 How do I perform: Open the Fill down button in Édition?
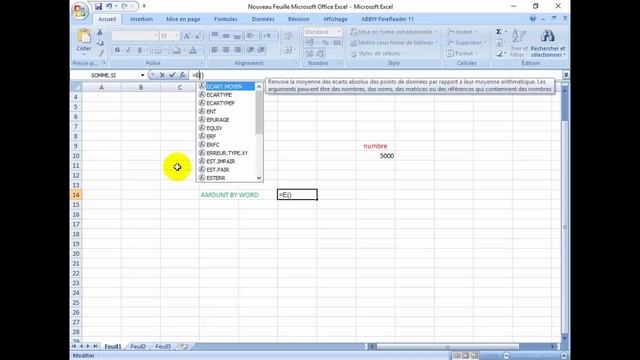tap(500, 42)
